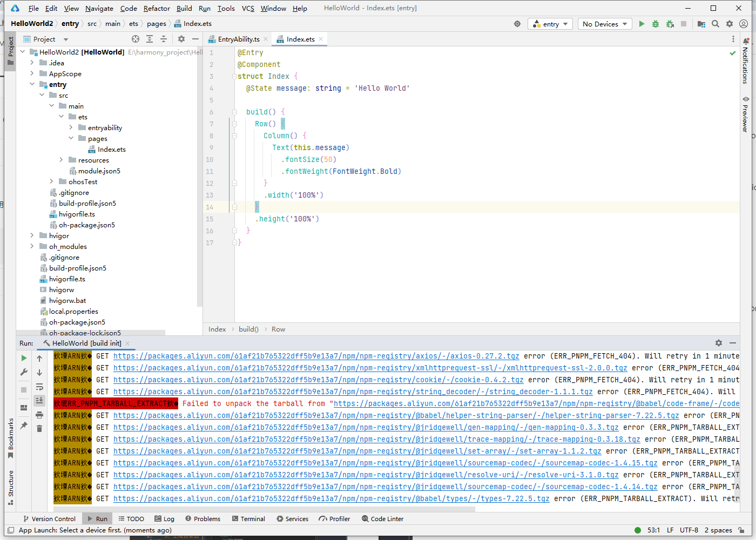Click horizontal scrollbar in Run output
Image resolution: width=756 pixels, height=540 pixels.
pyautogui.click(x=264, y=509)
